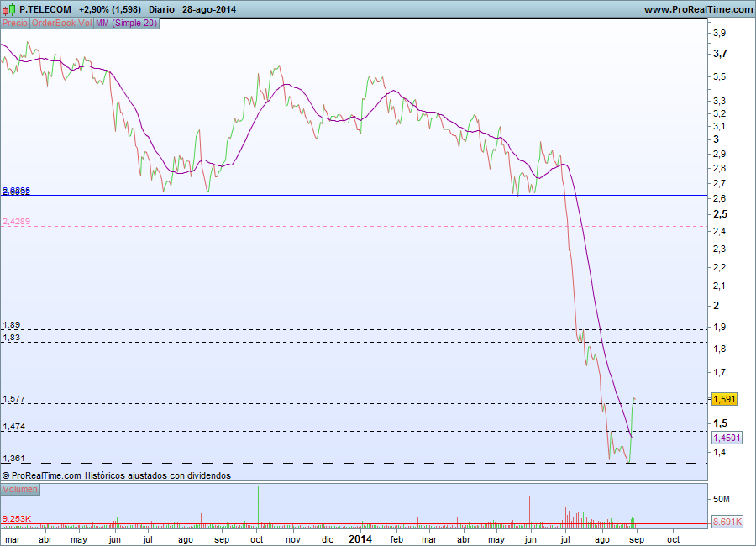Viewport: 756px width, 546px height.
Task: Click the red 9.253K volume label
Action: click(17, 519)
